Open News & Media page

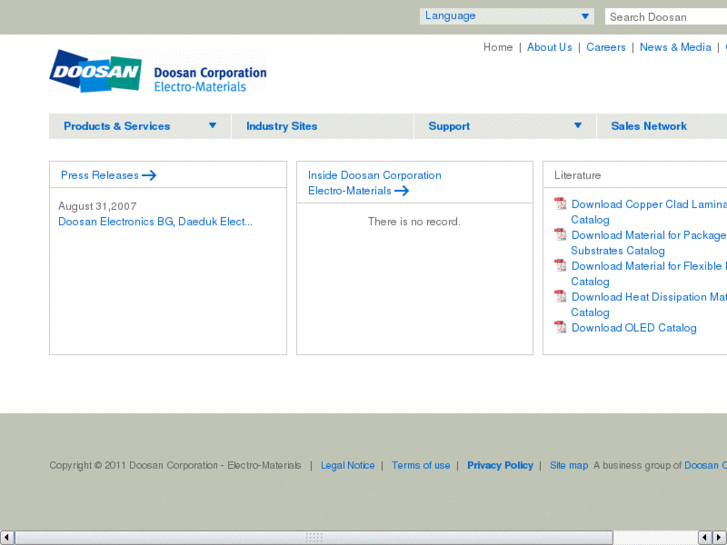(676, 47)
